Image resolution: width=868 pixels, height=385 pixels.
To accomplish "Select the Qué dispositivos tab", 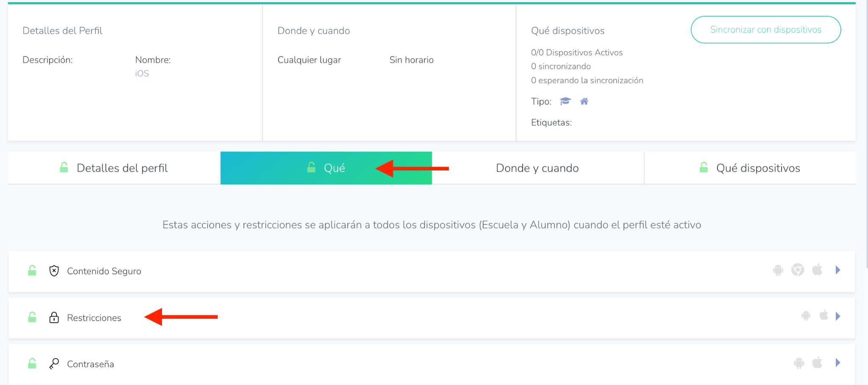I will [750, 168].
